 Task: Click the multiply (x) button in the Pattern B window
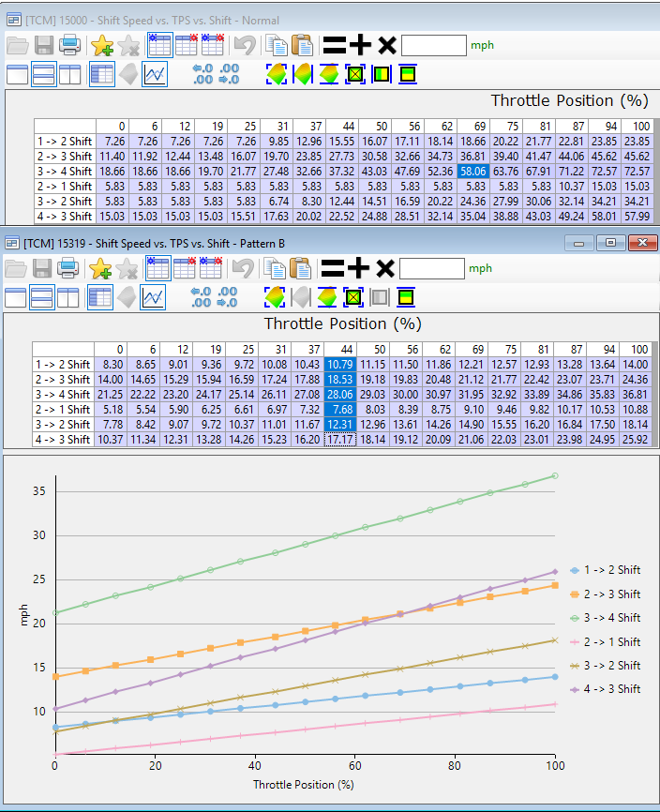click(x=384, y=269)
